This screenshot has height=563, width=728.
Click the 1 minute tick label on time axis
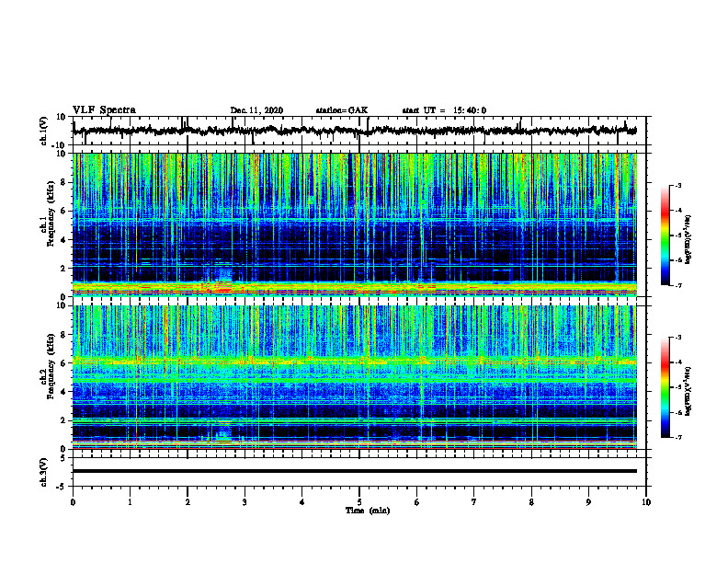point(130,502)
